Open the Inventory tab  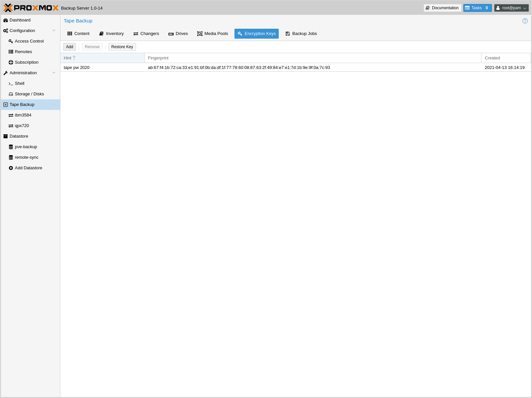tap(111, 34)
